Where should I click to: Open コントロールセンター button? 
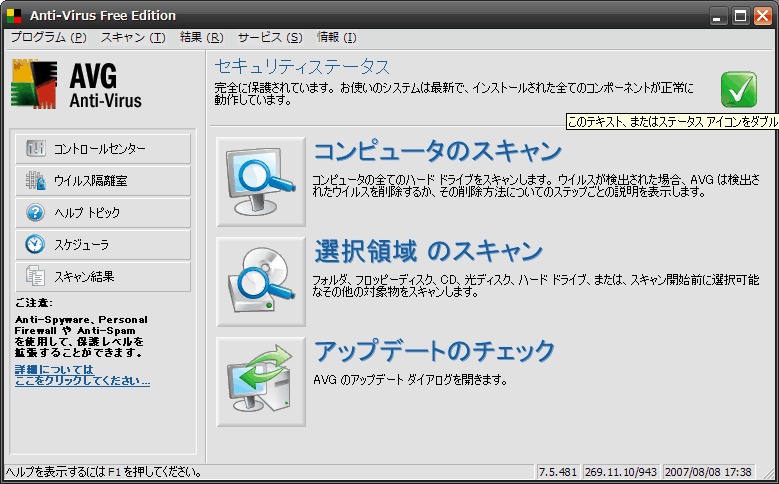click(x=103, y=149)
